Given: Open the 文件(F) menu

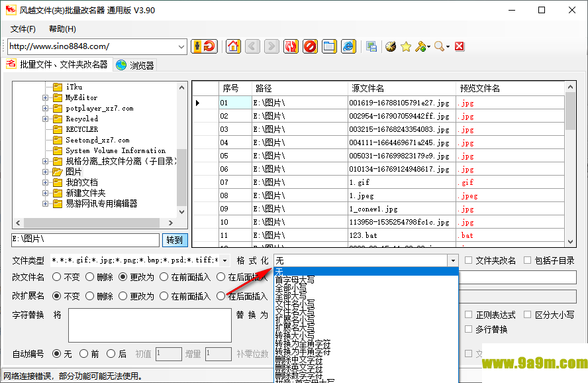Looking at the screenshot, I should [23, 29].
